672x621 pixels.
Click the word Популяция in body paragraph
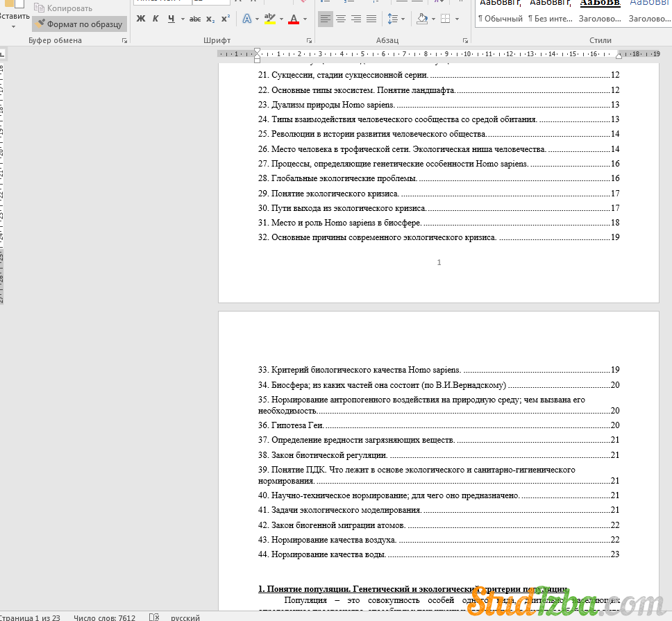click(305, 600)
